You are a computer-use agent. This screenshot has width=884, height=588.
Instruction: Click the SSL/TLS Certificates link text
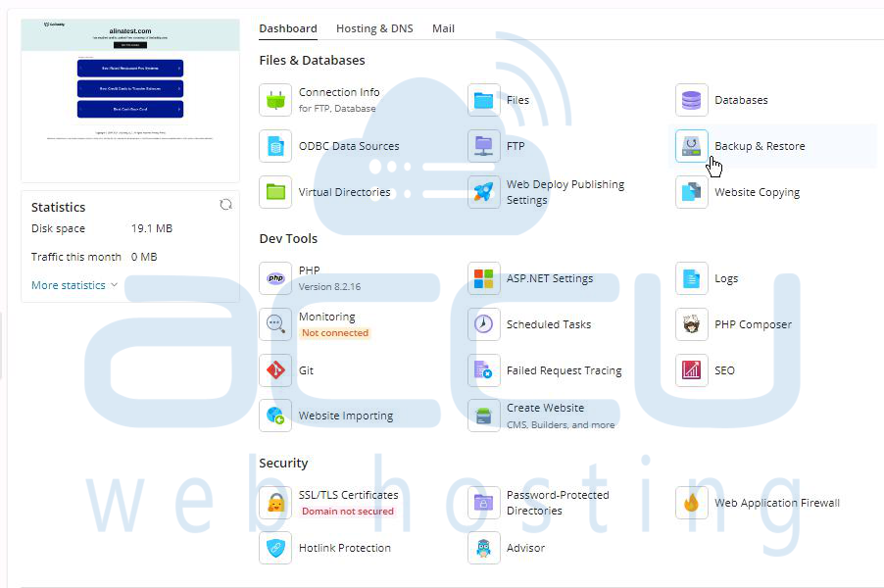tap(348, 495)
